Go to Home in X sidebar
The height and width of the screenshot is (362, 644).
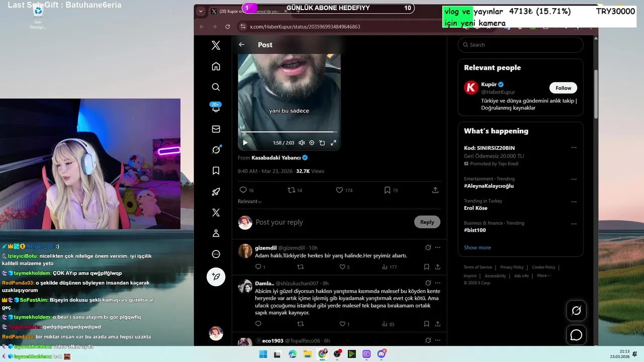pos(216,66)
